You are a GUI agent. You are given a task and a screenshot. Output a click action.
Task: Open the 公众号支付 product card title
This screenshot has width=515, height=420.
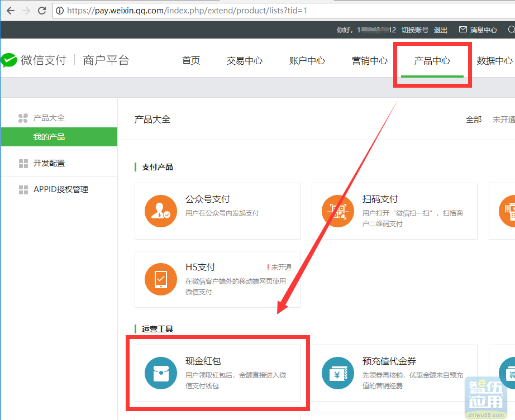[x=208, y=199]
